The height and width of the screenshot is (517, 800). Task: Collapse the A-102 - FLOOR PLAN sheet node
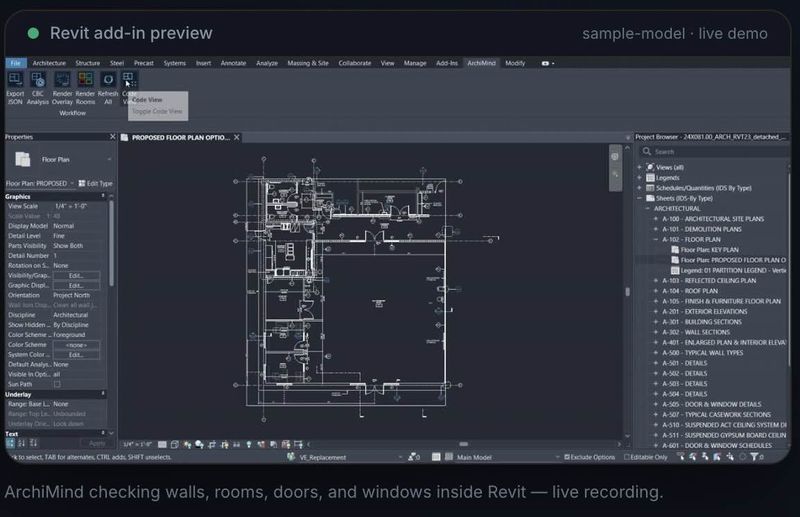tap(656, 239)
